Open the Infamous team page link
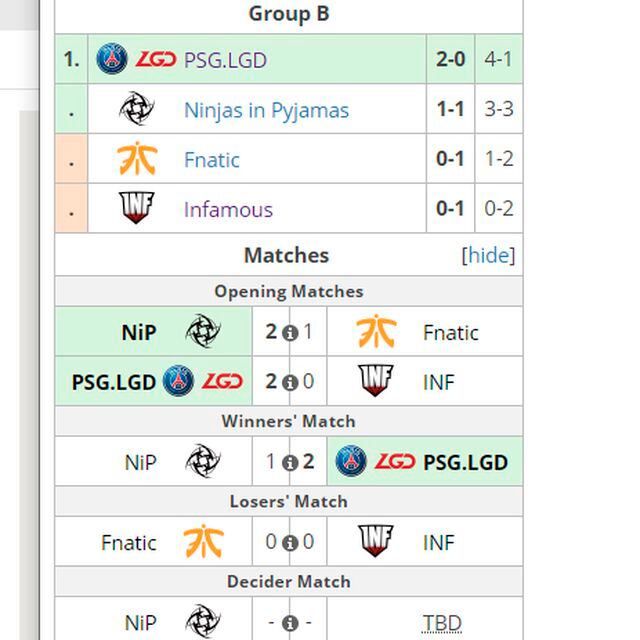This screenshot has height=640, width=640. (x=228, y=210)
